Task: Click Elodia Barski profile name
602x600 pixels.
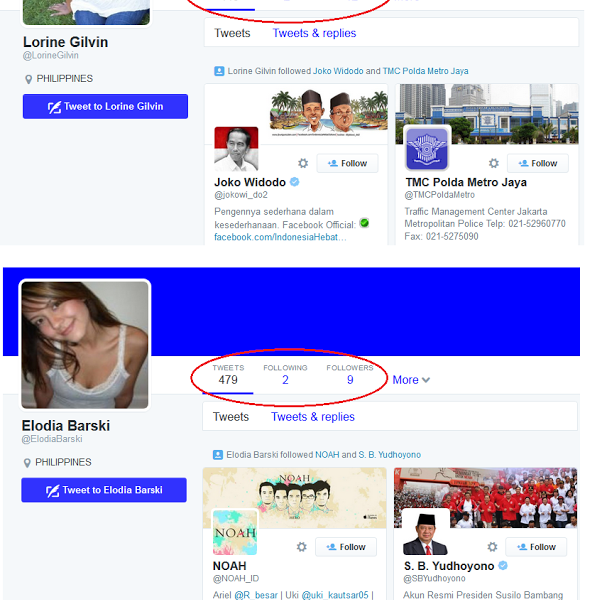Action: [x=66, y=425]
